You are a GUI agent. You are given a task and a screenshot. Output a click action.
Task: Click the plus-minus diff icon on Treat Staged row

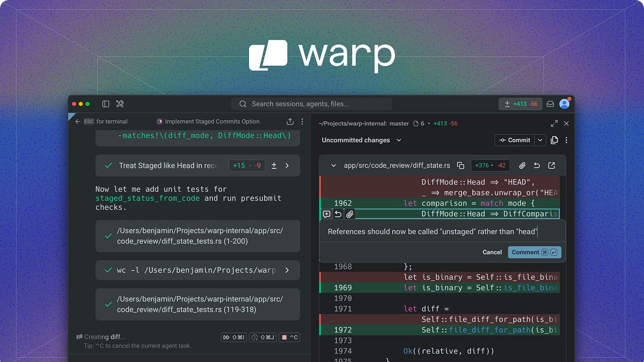click(274, 166)
